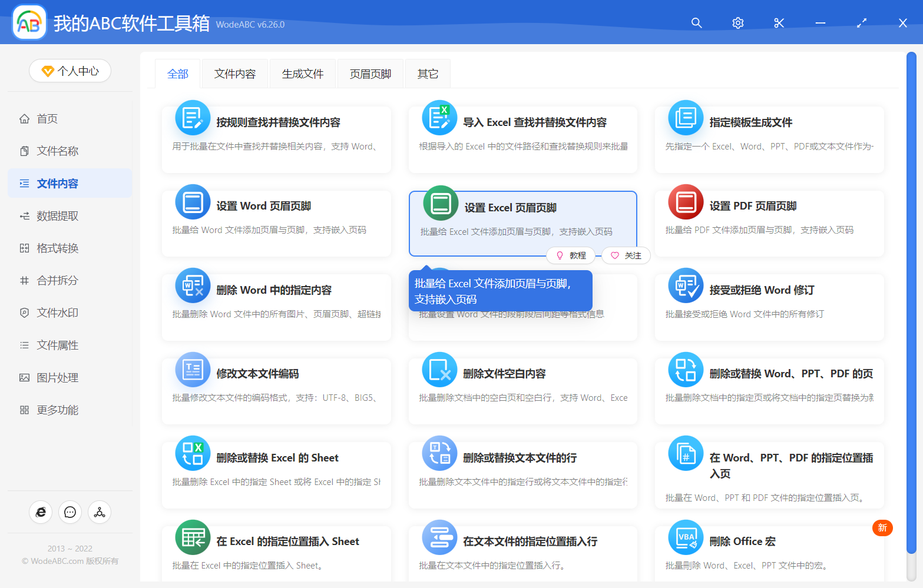Open the settings gear in the title bar
Viewport: 923px width, 588px height.
pyautogui.click(x=737, y=22)
